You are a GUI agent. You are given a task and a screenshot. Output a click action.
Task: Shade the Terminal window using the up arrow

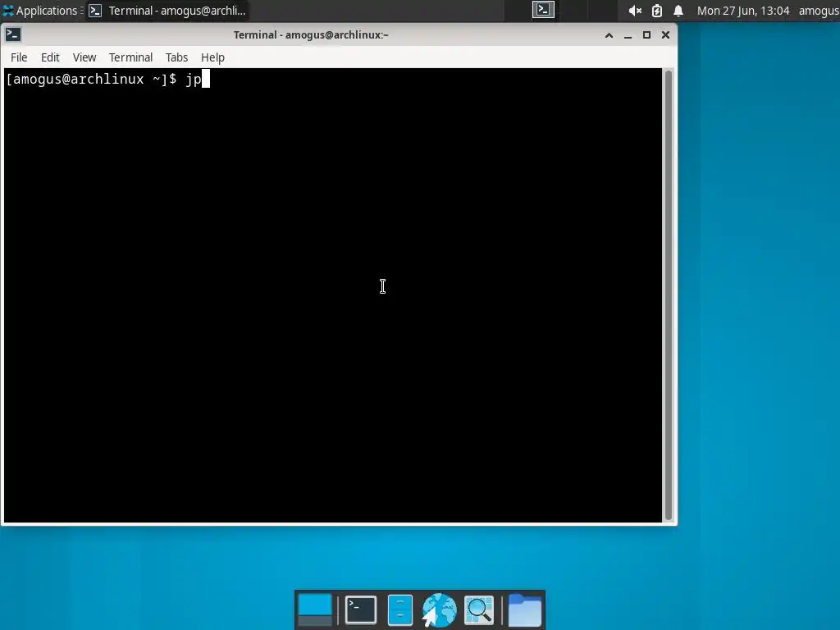pyautogui.click(x=609, y=35)
